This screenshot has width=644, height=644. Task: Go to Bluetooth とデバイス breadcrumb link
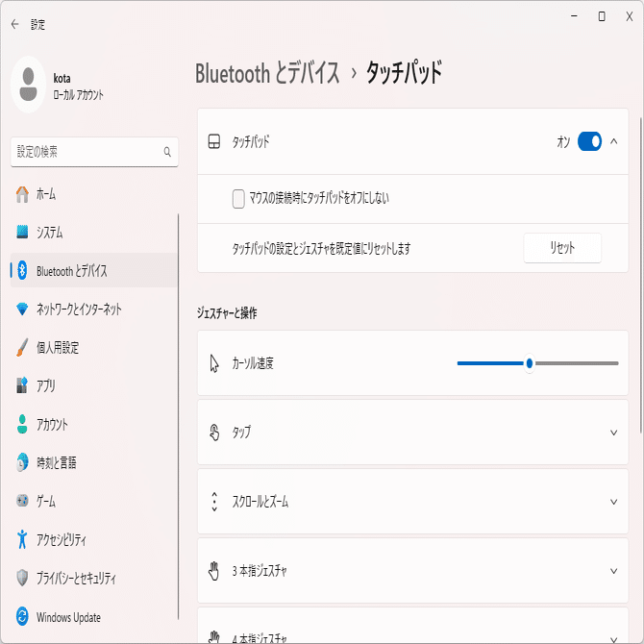267,73
